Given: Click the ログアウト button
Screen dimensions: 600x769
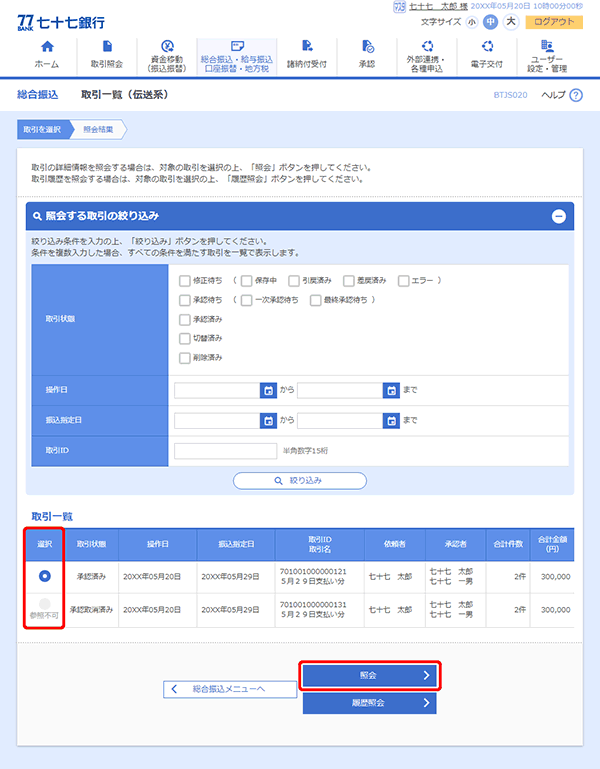Looking at the screenshot, I should click(554, 22).
